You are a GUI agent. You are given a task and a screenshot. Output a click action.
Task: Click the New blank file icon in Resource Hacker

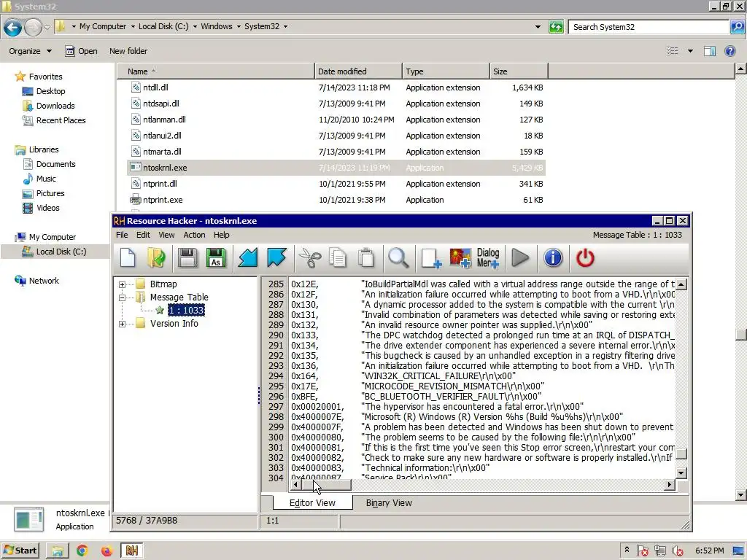coord(128,258)
